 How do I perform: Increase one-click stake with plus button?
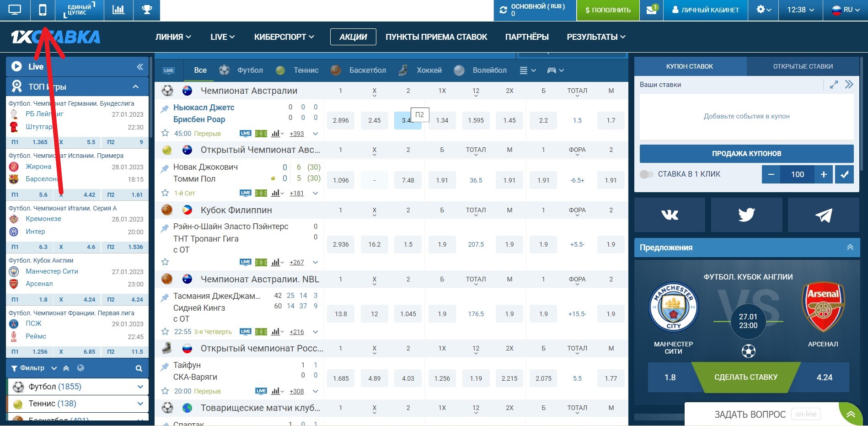tap(824, 174)
